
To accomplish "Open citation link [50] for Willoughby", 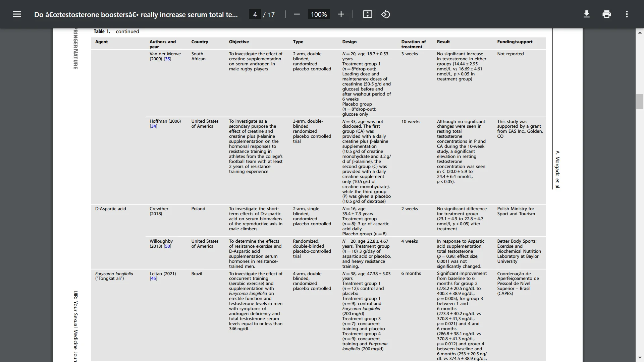I will [x=167, y=246].
